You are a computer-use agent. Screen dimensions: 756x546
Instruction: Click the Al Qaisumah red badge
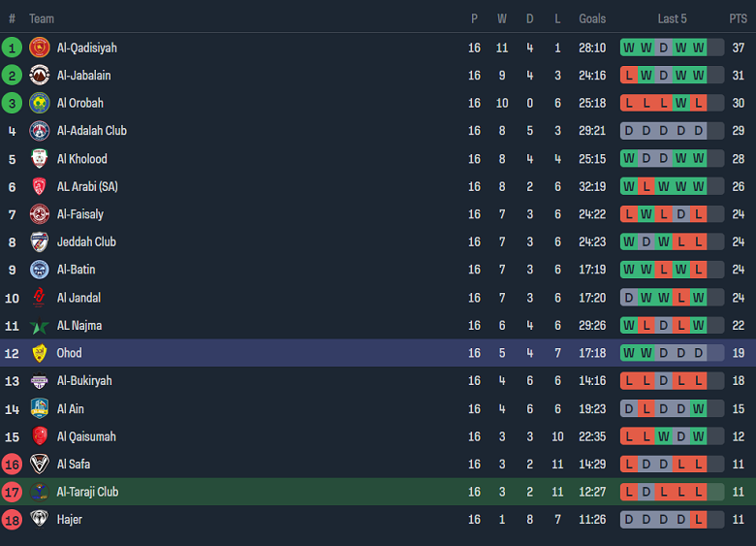click(x=40, y=436)
